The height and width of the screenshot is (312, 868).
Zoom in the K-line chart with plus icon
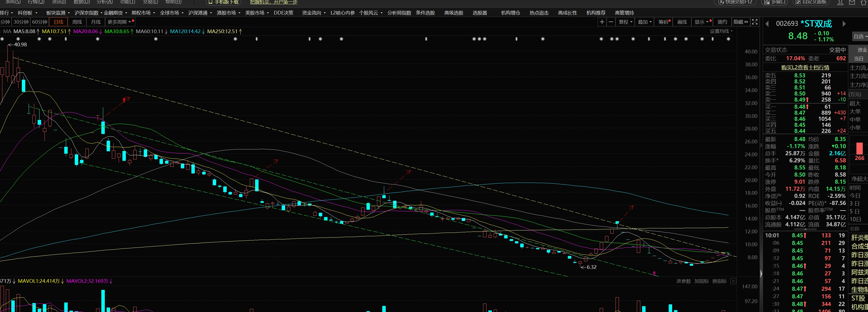click(x=602, y=22)
